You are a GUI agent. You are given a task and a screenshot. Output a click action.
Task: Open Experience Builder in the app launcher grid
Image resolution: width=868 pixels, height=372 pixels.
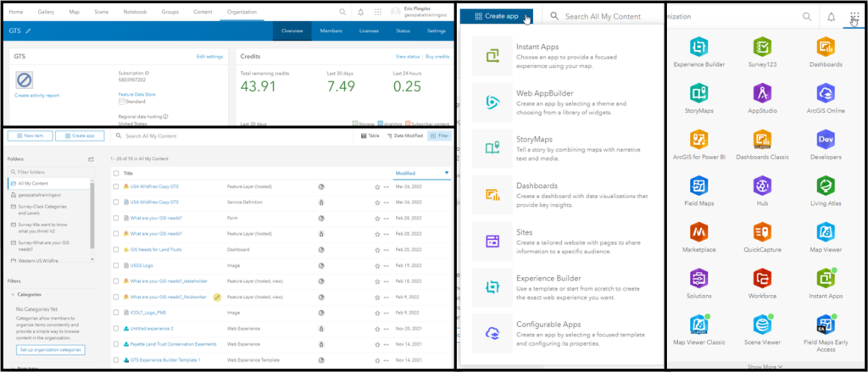[x=699, y=46]
